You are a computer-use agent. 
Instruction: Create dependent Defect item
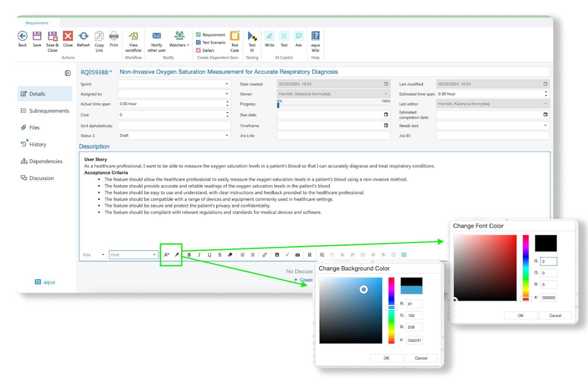pyautogui.click(x=205, y=50)
